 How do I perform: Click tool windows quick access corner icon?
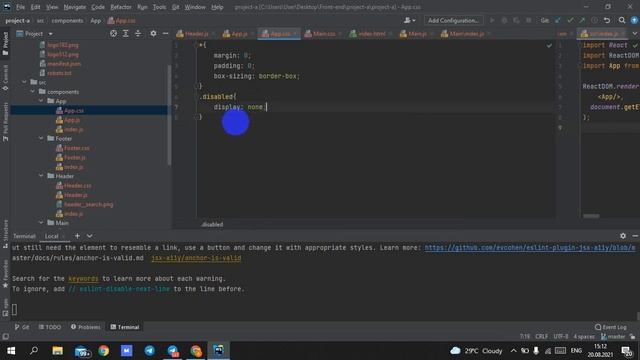[5, 337]
